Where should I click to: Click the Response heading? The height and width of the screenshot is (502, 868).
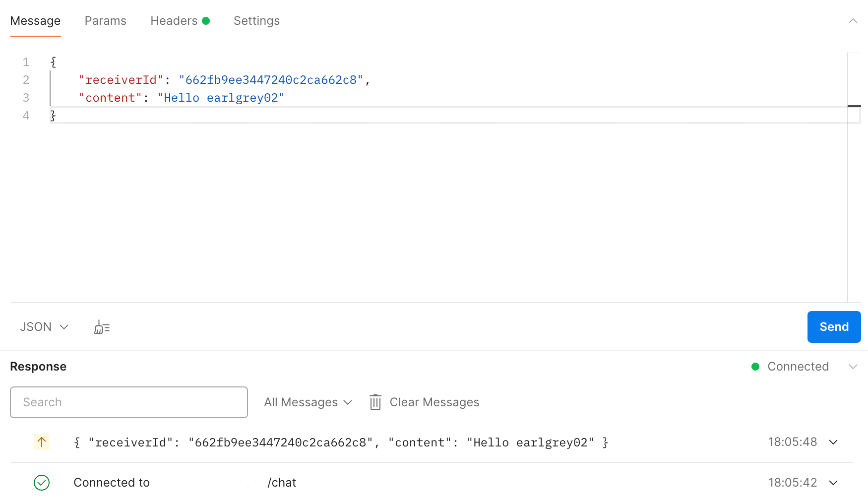coord(38,367)
